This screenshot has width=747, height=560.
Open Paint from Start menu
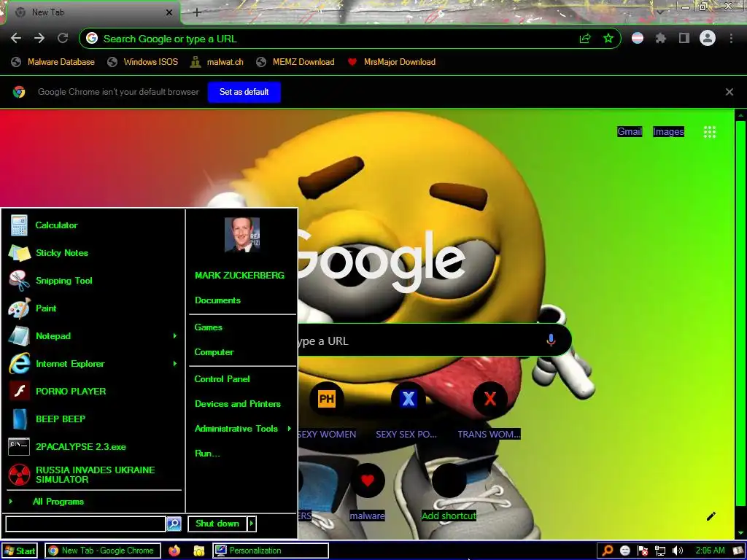(x=94, y=308)
